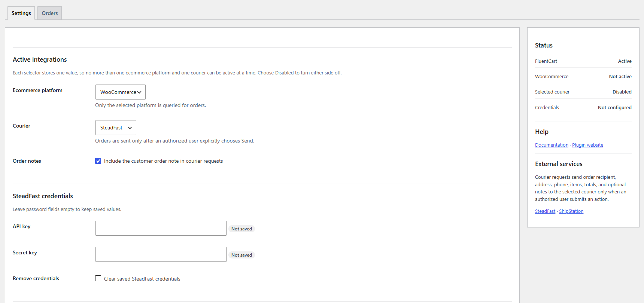The image size is (644, 303).
Task: Focus the Secret key input field
Action: 161,254
